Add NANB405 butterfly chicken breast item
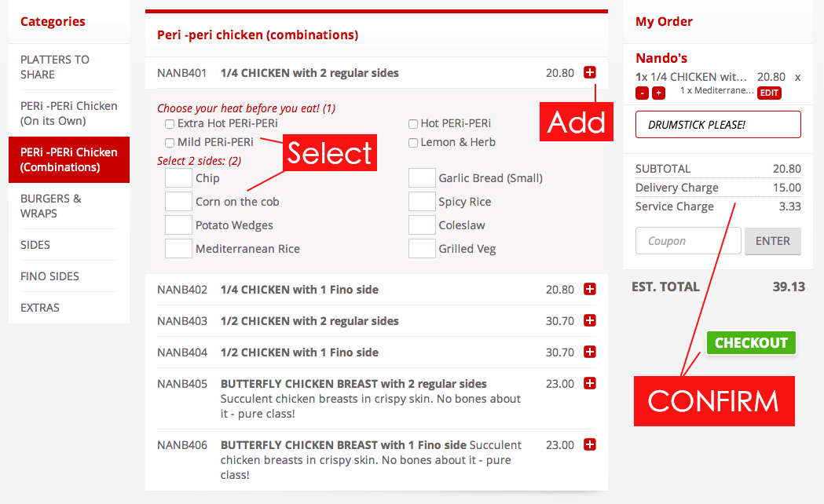Screen dimensions: 824x504 (590, 384)
